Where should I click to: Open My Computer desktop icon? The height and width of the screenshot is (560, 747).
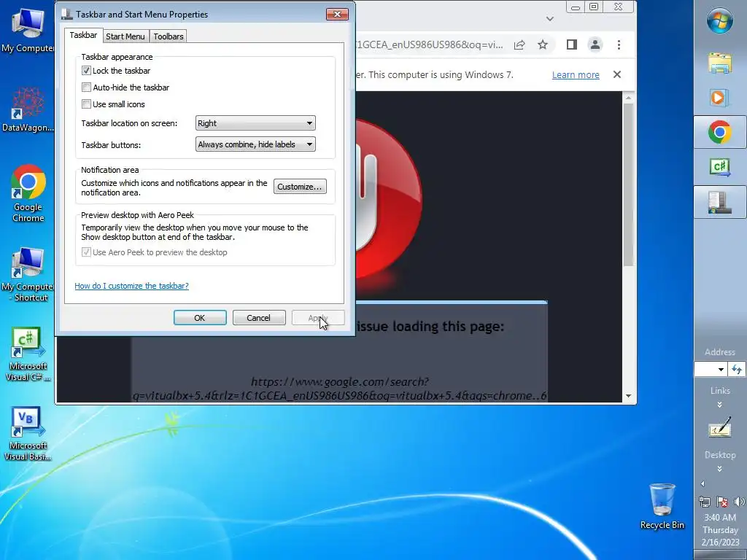pos(28,29)
